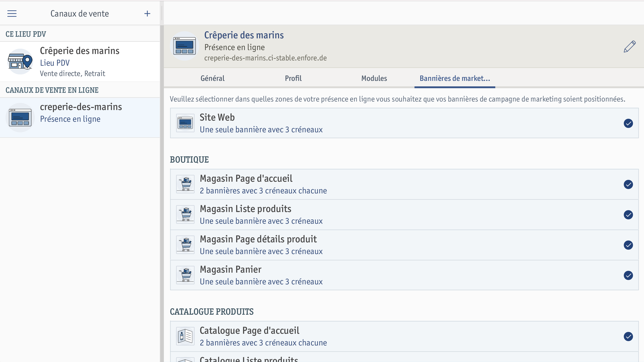Switch to the Général tab

213,78
